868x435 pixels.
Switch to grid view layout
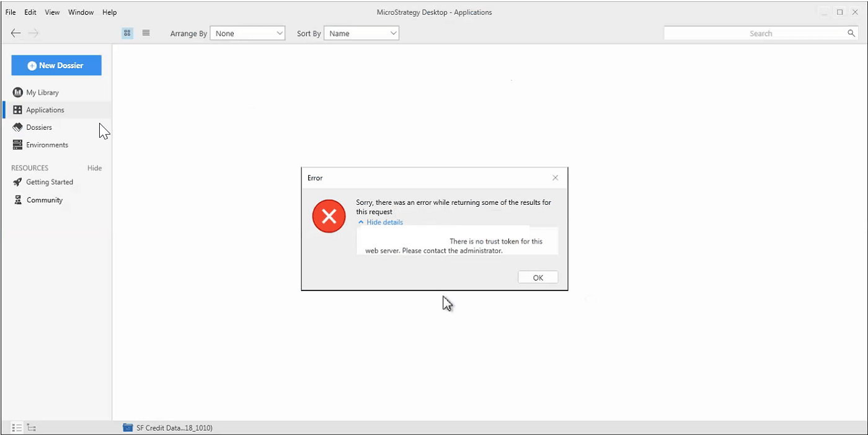127,34
